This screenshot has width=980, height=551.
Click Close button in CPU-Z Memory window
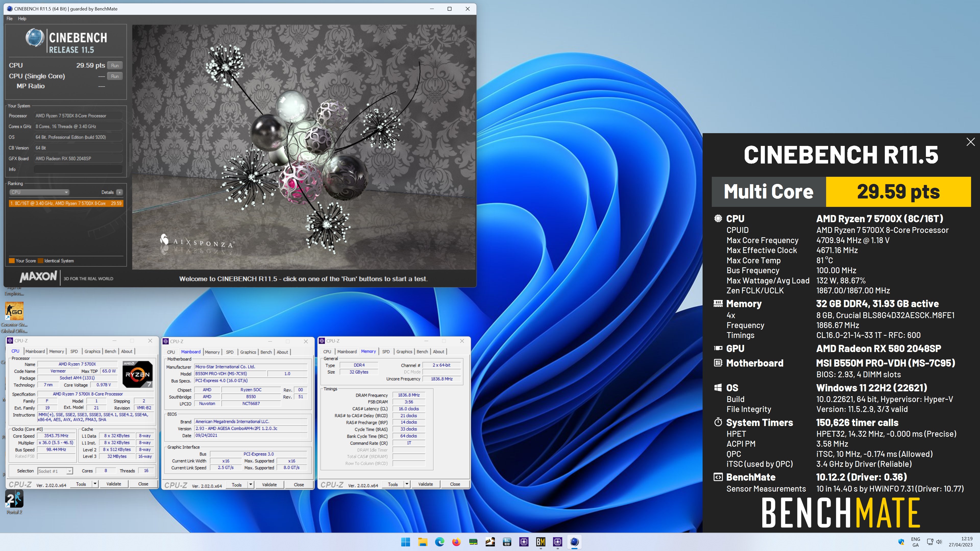point(455,484)
